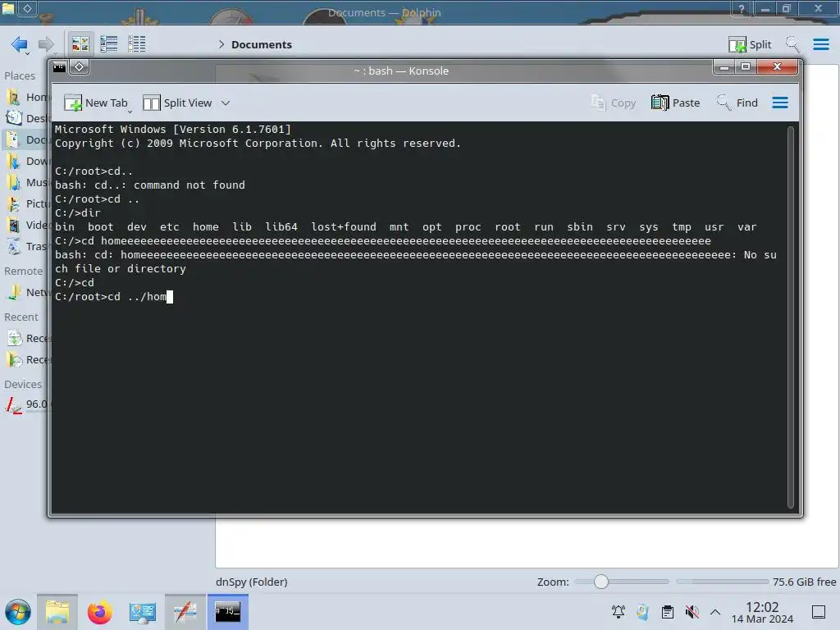Select Home in Places sidebar
840x630 pixels.
(x=27, y=97)
